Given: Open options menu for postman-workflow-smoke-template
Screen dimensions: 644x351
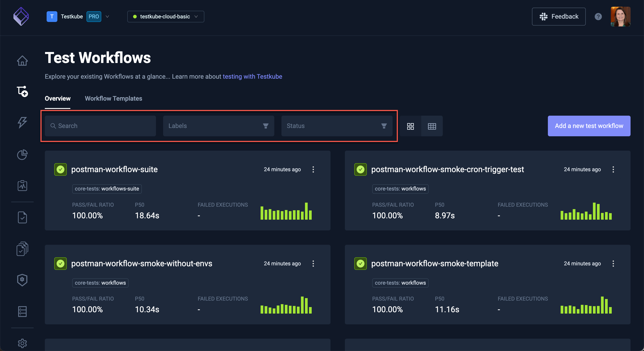Looking at the screenshot, I should click(x=613, y=264).
